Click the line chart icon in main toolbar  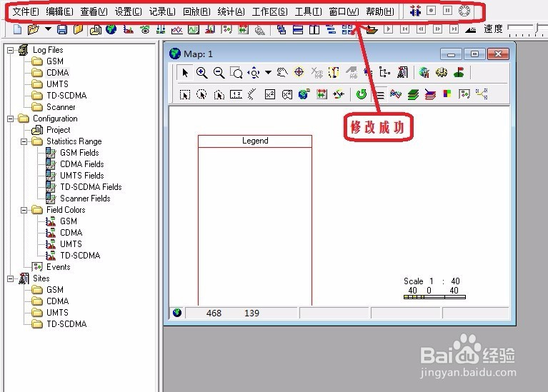click(177, 30)
